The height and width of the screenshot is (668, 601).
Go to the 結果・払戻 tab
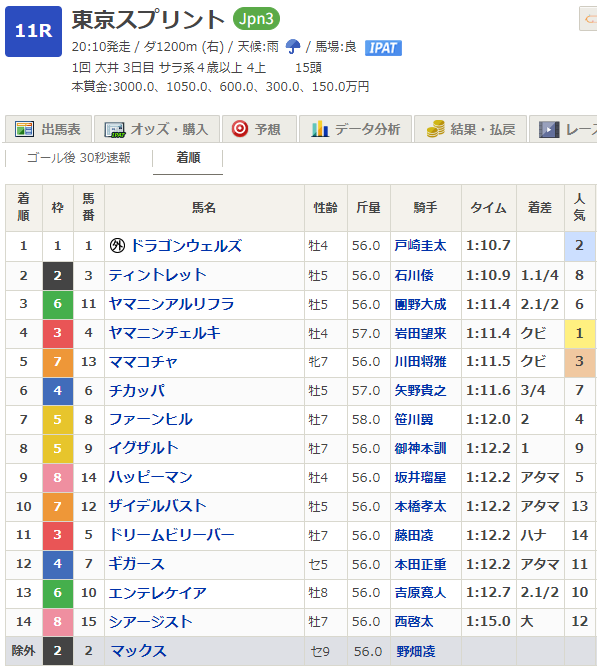coord(472,129)
